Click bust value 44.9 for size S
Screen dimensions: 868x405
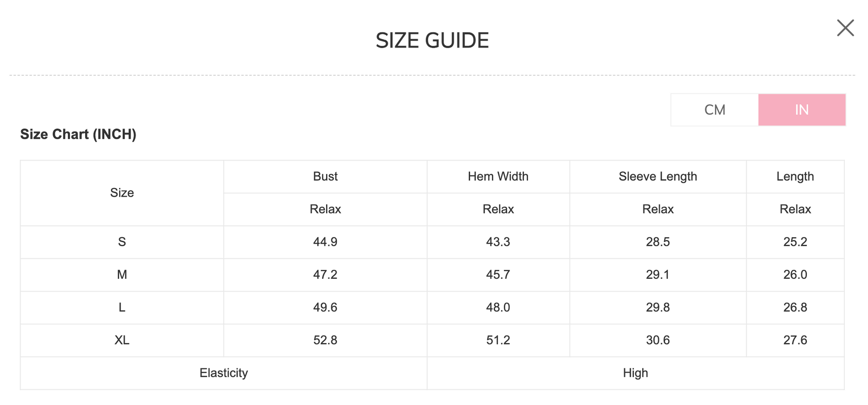pyautogui.click(x=325, y=242)
